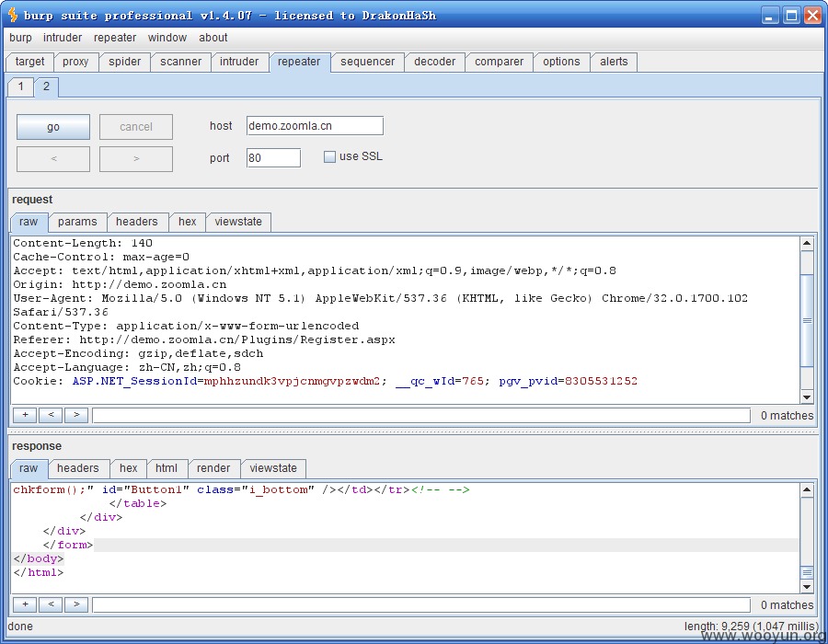Open the intruder menu in menu bar
Viewport: 828px width, 644px height.
click(63, 38)
